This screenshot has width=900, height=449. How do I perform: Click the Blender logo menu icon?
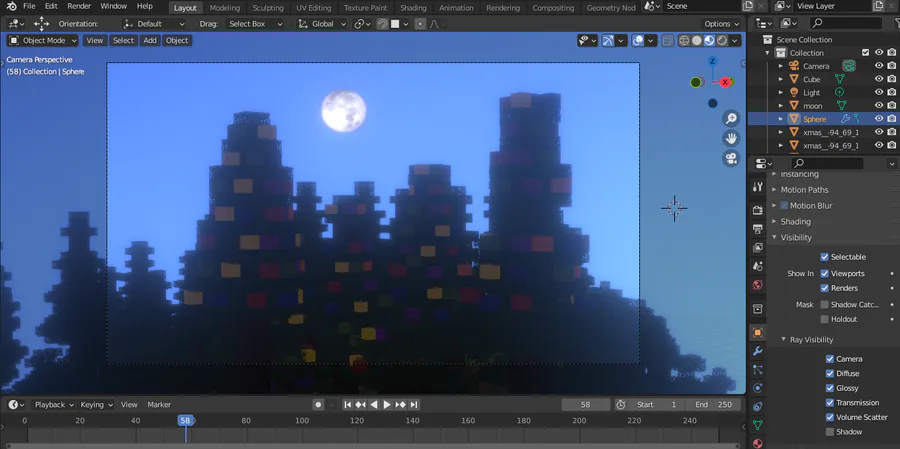pyautogui.click(x=11, y=6)
